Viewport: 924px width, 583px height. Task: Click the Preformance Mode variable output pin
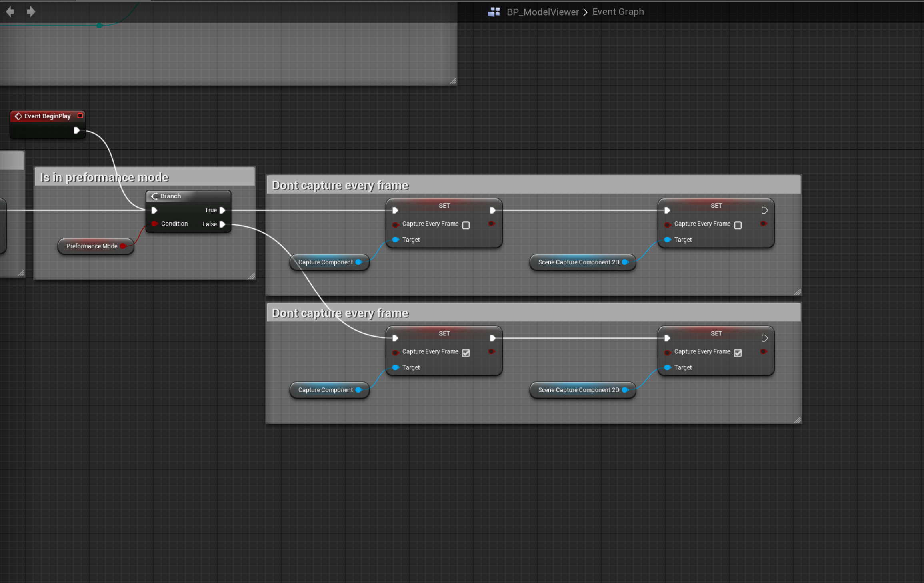click(x=123, y=246)
